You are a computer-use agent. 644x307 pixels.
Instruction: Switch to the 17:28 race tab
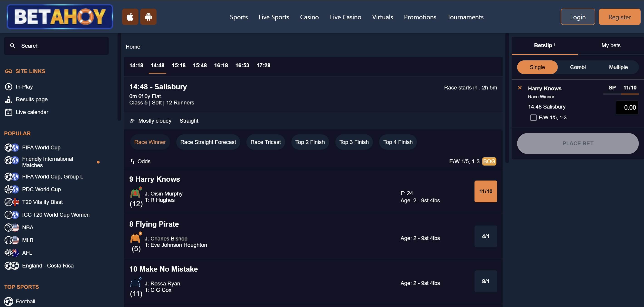[263, 66]
